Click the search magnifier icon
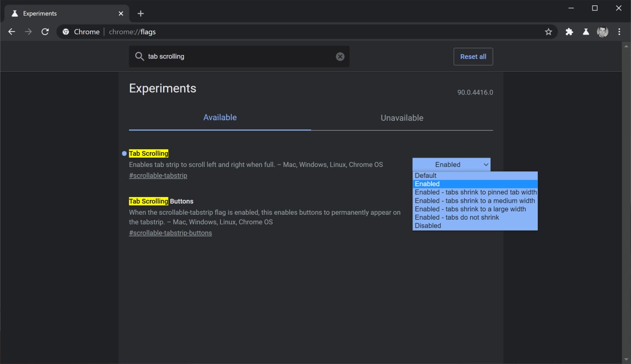This screenshot has width=631, height=364. click(x=140, y=56)
